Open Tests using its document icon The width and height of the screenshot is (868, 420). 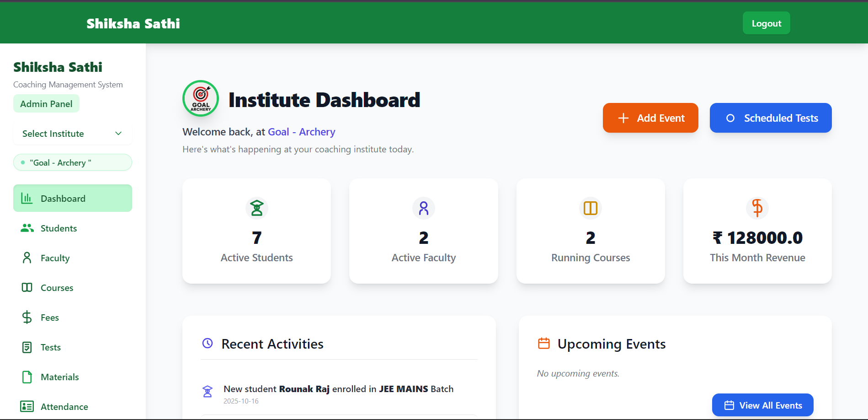click(27, 347)
